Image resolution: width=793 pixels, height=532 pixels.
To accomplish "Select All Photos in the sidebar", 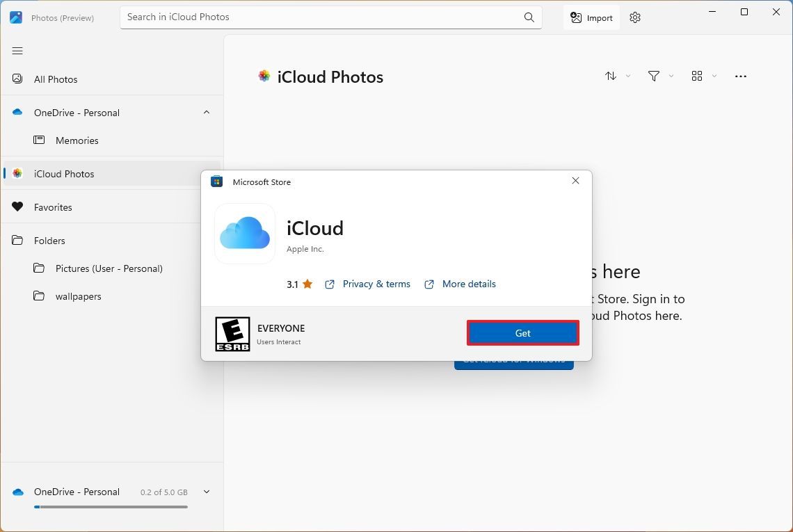I will click(x=56, y=79).
